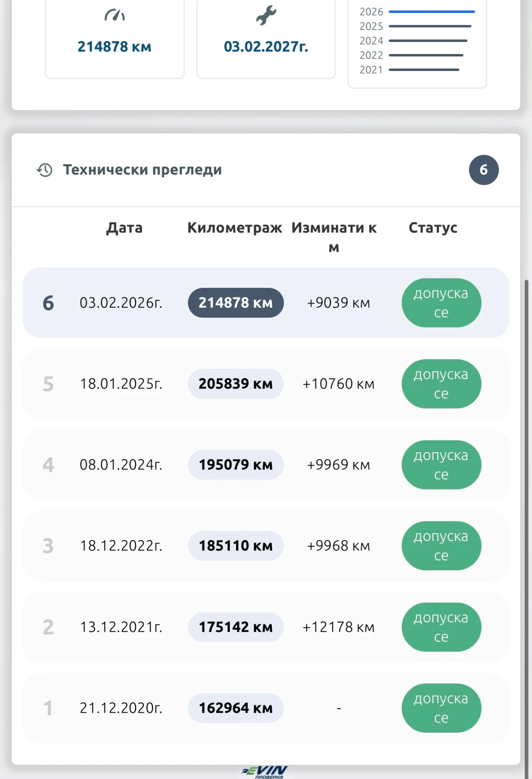This screenshot has width=532, height=779.
Task: Click the speedometer mileage icon
Action: click(115, 16)
